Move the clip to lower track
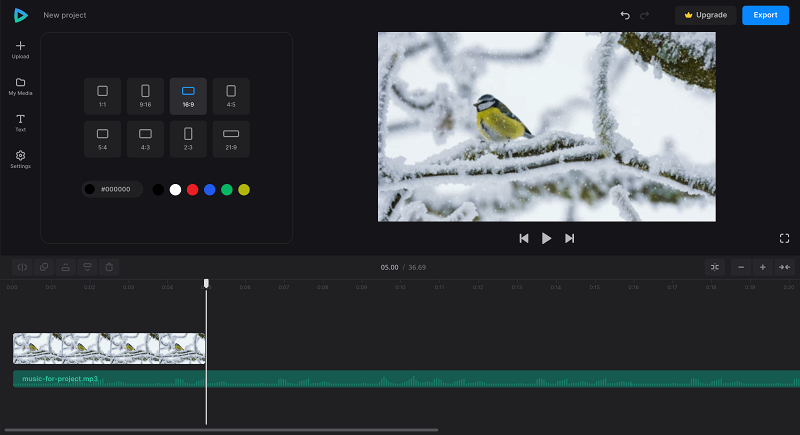800x435 pixels. point(87,267)
